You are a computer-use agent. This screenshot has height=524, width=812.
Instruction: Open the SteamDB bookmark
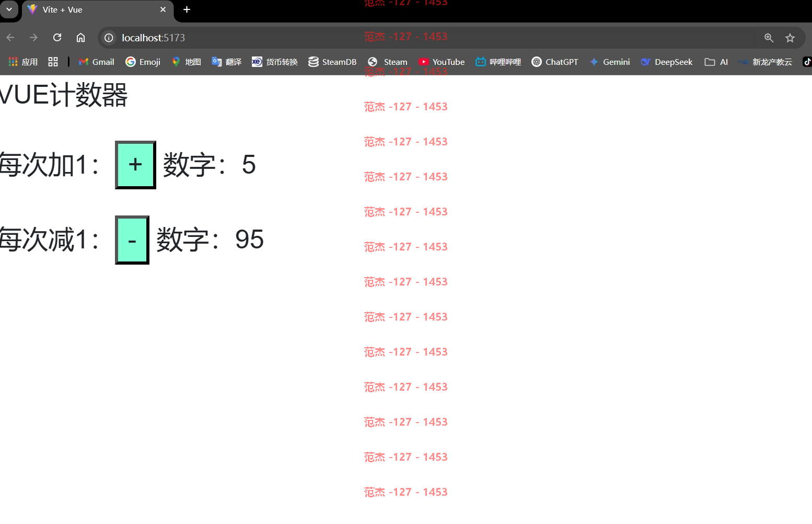coord(332,62)
